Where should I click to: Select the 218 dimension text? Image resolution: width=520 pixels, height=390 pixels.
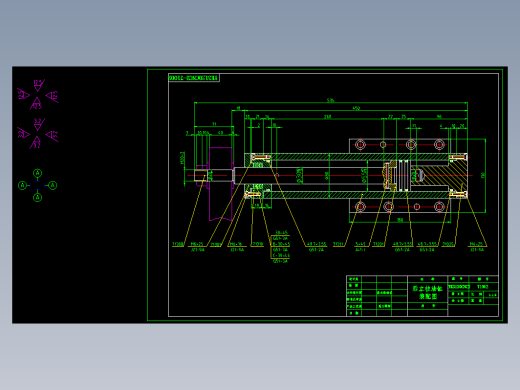pos(327,117)
